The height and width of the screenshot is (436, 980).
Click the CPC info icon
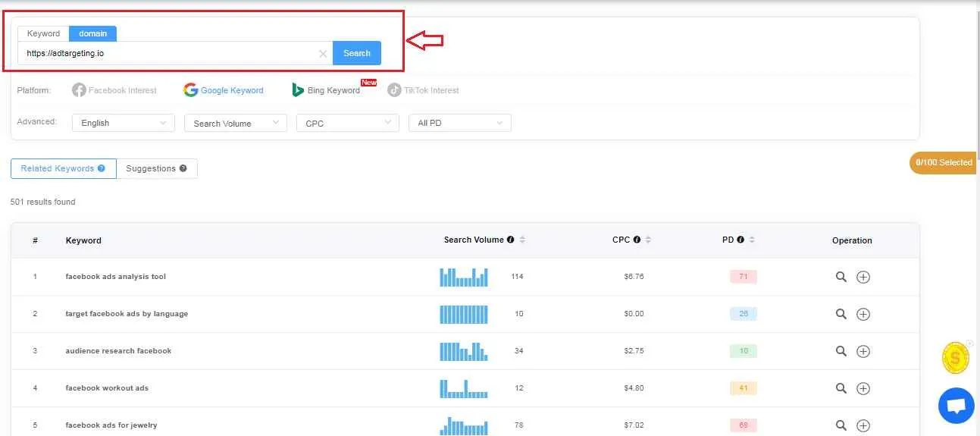[637, 240]
